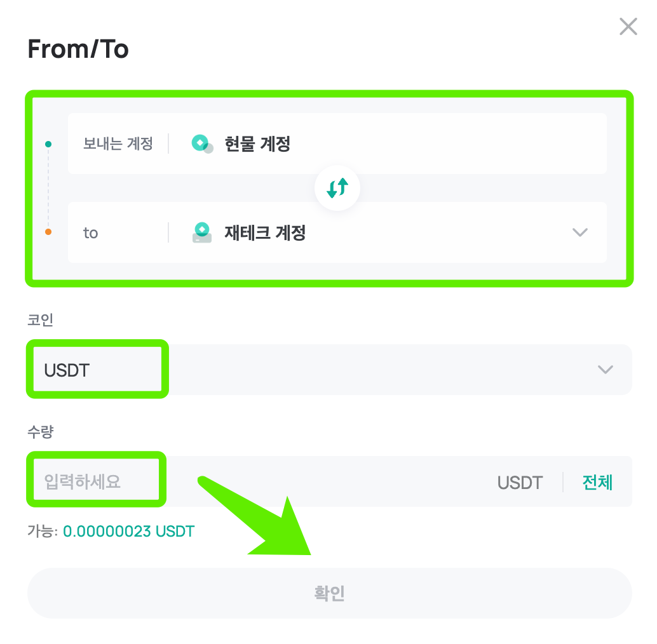Click the "to" label

91,233
